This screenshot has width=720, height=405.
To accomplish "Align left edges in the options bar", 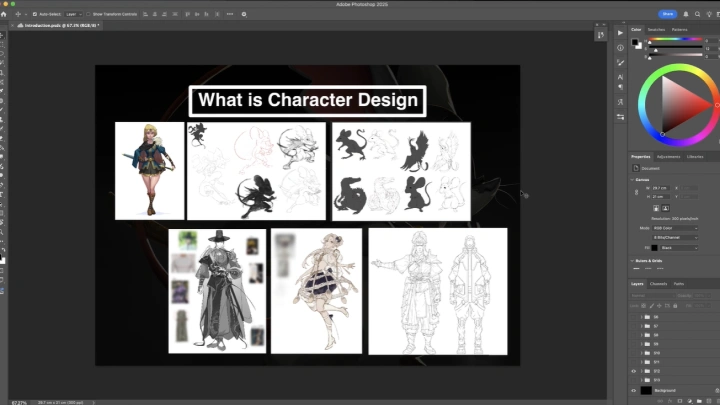I will [145, 14].
